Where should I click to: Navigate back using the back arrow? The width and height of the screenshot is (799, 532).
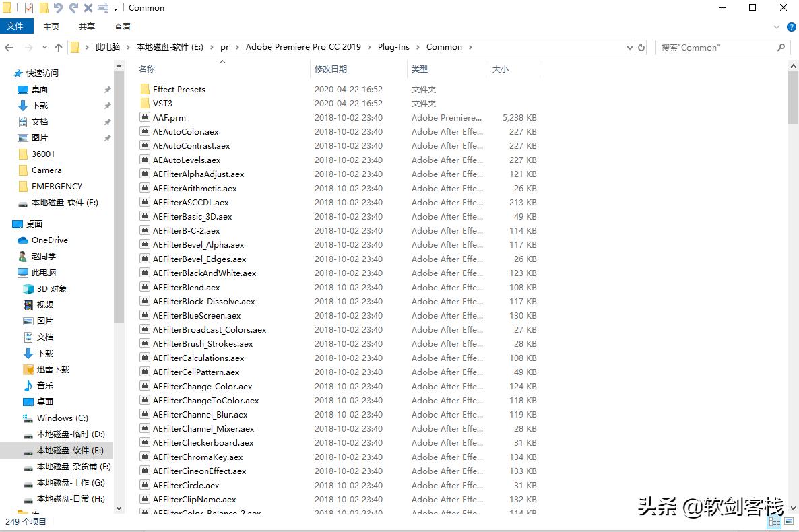(x=9, y=48)
